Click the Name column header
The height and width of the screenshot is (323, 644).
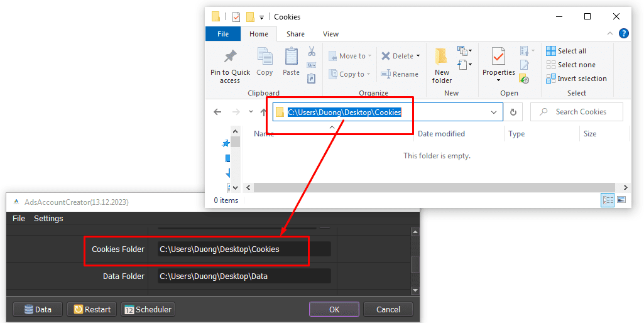pos(264,134)
